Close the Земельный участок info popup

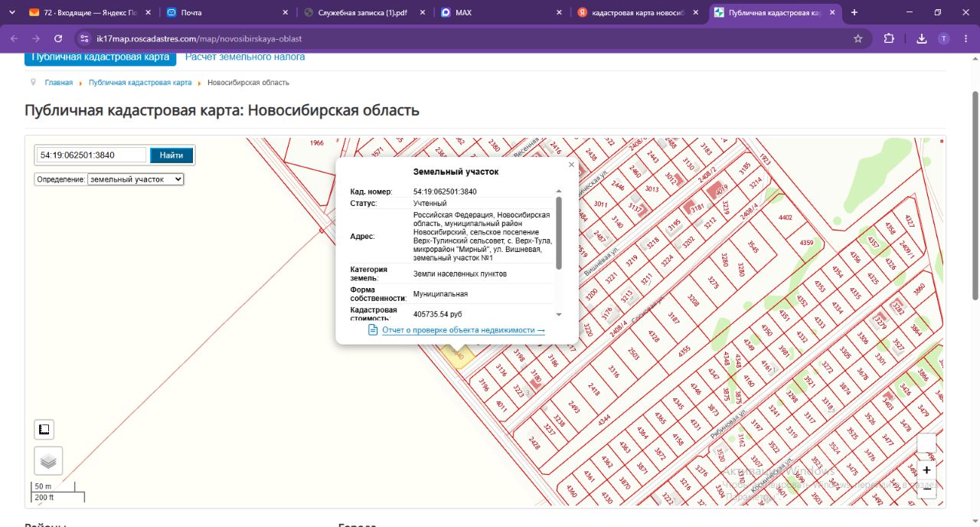[571, 165]
